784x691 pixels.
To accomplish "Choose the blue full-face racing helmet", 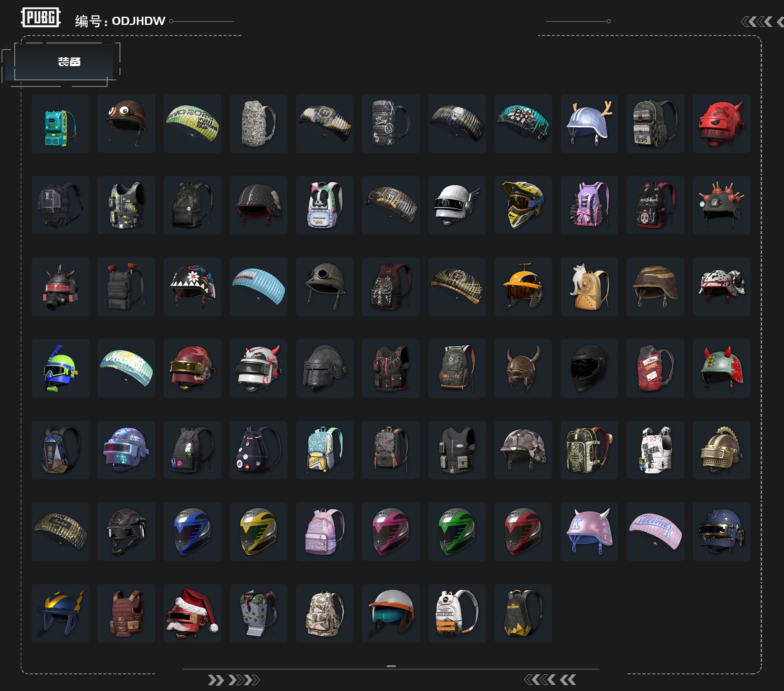I will [193, 531].
